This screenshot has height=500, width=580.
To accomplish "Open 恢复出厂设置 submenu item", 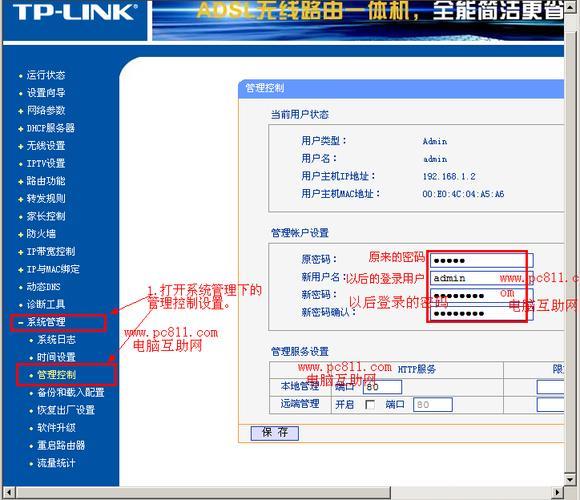I will (66, 410).
